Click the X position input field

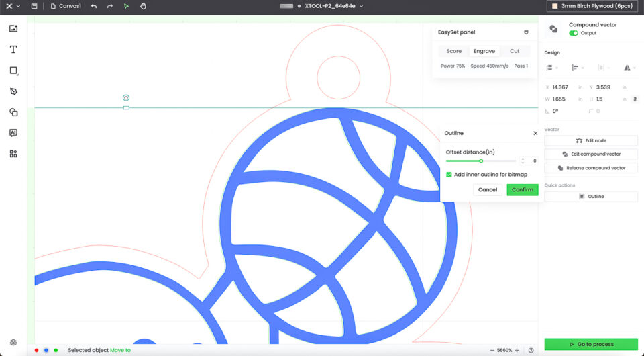(563, 87)
